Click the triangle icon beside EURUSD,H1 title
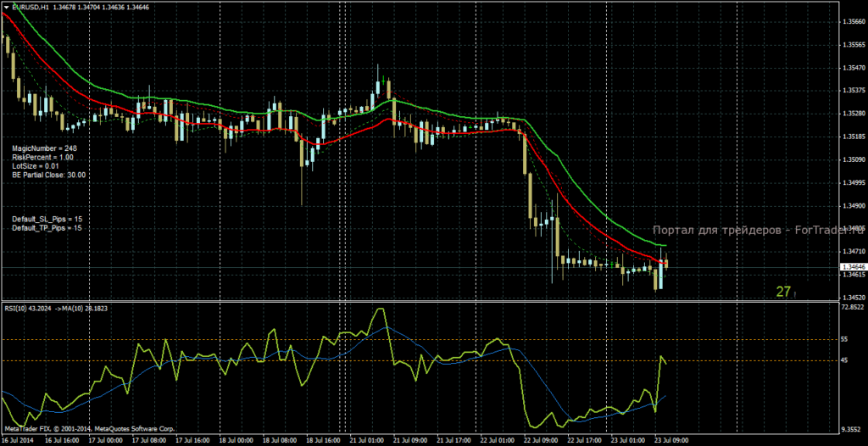Viewport: 868px width, 446px height. pos(5,7)
